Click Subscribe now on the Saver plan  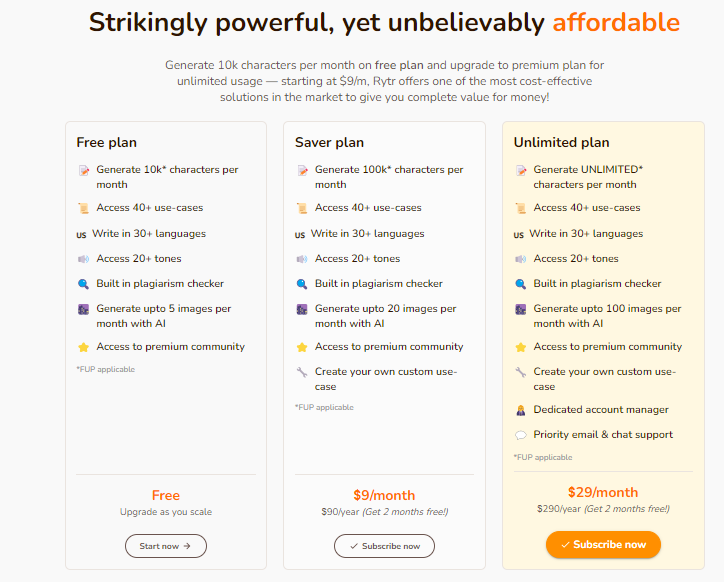tap(384, 546)
